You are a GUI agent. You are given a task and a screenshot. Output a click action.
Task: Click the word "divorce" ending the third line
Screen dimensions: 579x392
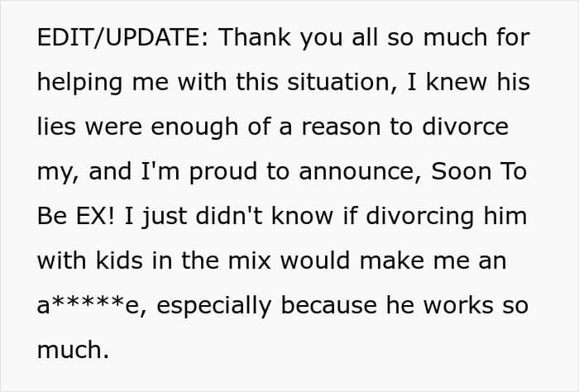click(x=465, y=127)
